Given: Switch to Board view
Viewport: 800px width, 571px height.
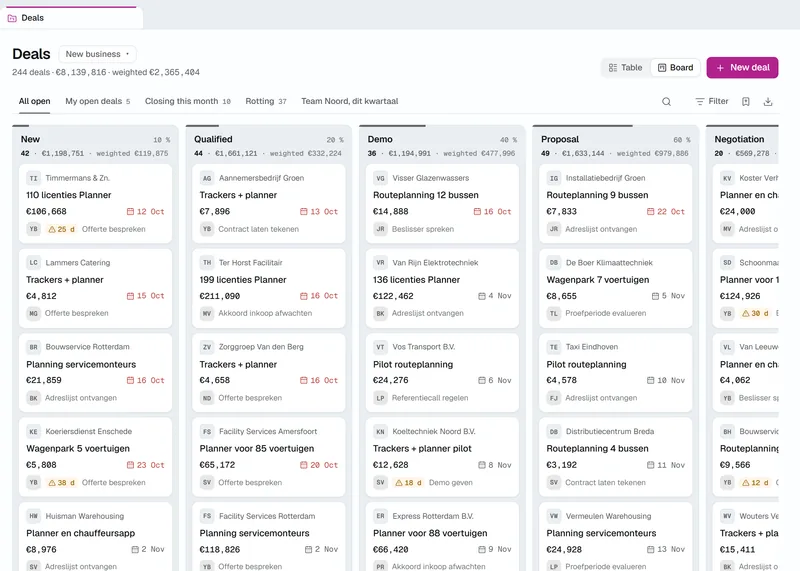Looking at the screenshot, I should [676, 67].
